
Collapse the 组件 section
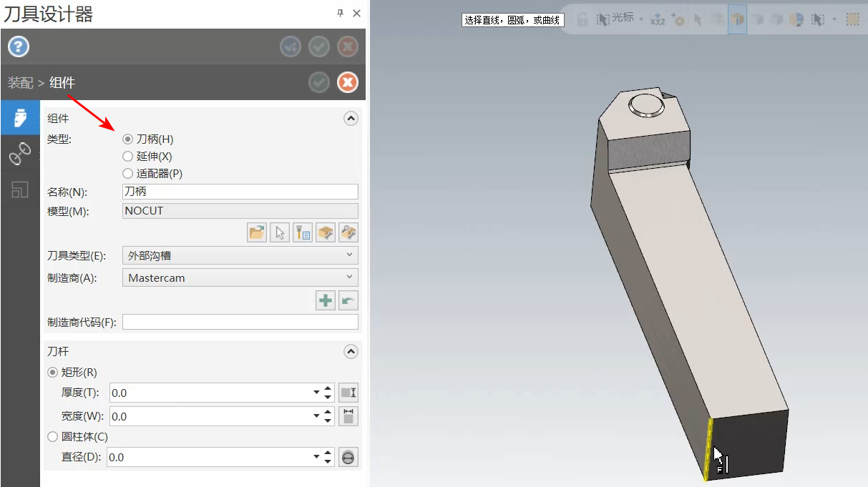(351, 119)
